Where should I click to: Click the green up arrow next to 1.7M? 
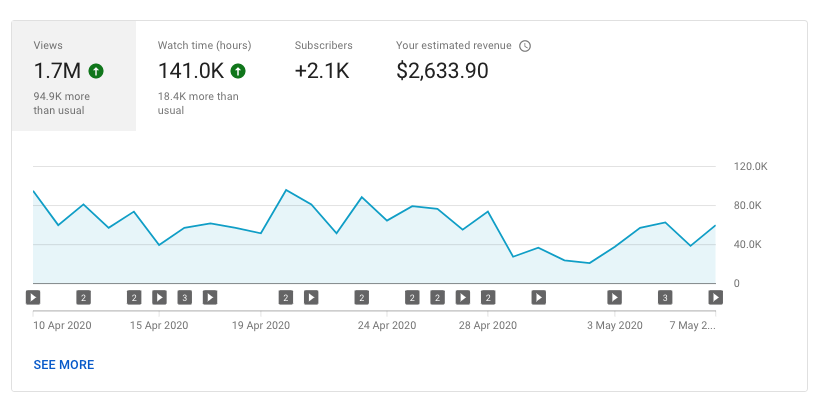point(96,71)
